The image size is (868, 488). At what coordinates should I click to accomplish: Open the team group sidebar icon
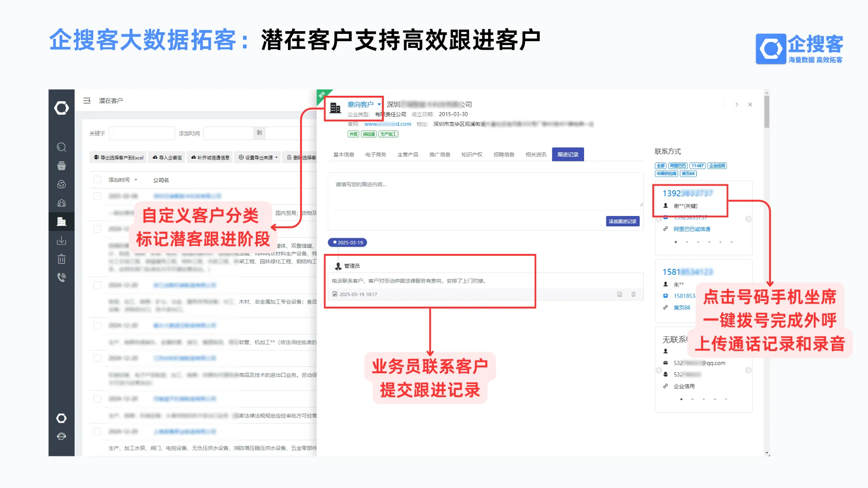tap(61, 203)
